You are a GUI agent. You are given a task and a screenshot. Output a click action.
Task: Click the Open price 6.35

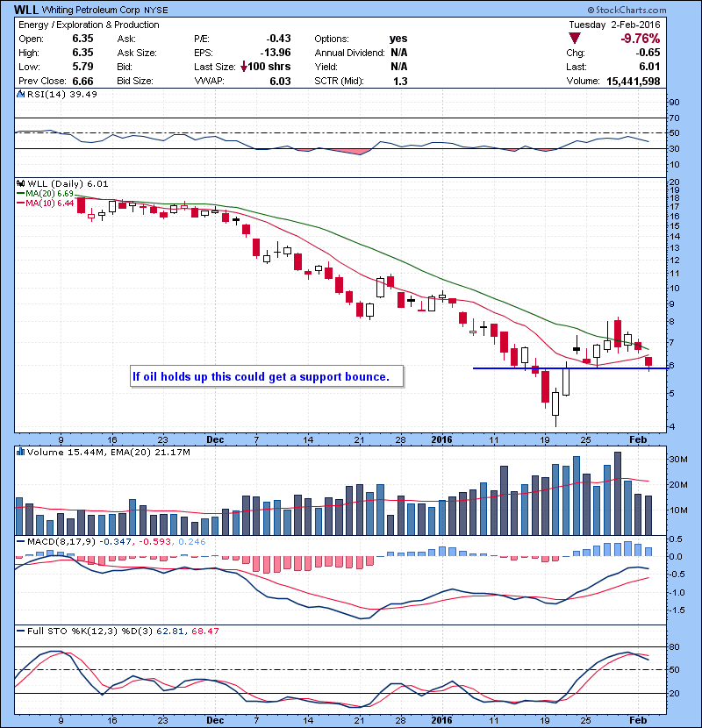coord(82,39)
